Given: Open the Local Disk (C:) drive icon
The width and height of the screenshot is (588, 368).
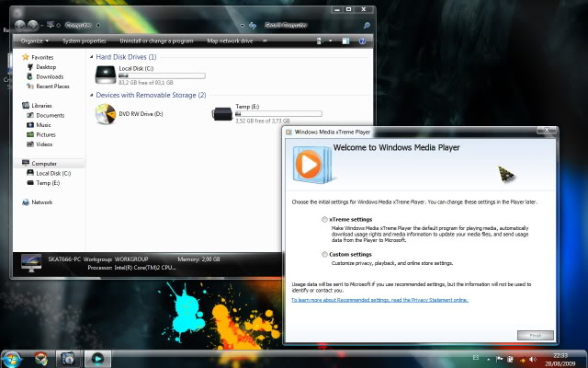Looking at the screenshot, I should pos(106,75).
